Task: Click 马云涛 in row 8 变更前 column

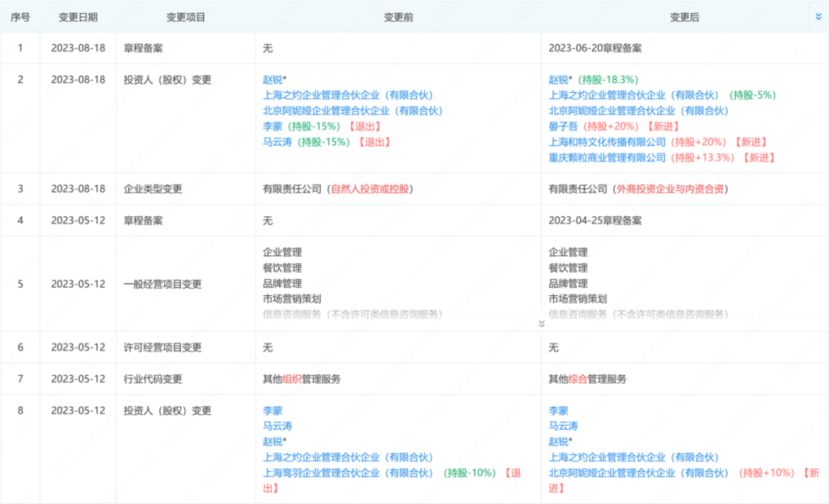Action: 277,426
